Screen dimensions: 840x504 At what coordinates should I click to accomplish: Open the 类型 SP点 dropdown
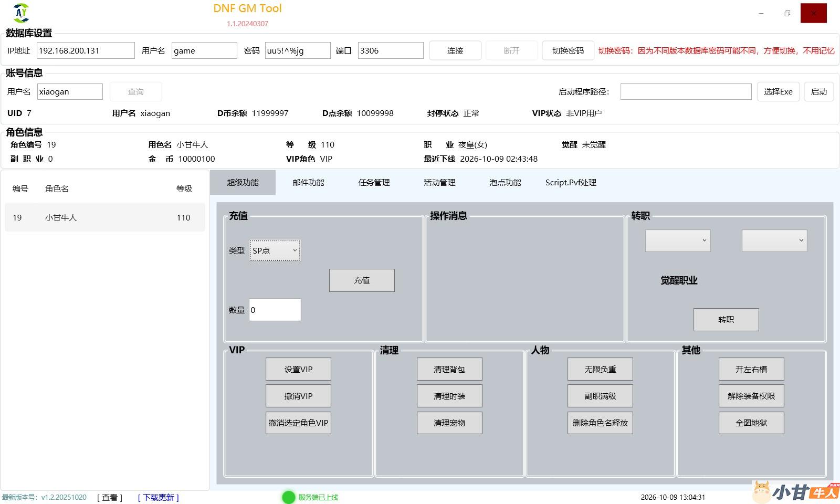(275, 250)
